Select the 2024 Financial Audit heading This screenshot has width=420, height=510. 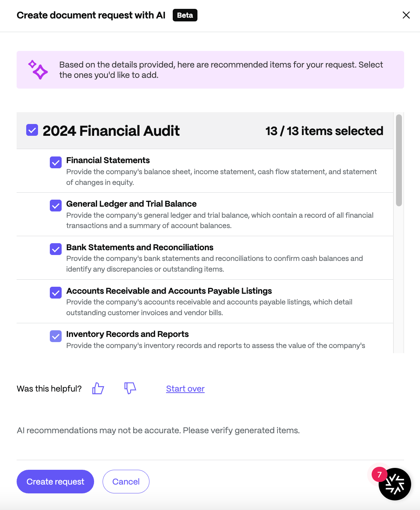pyautogui.click(x=111, y=131)
